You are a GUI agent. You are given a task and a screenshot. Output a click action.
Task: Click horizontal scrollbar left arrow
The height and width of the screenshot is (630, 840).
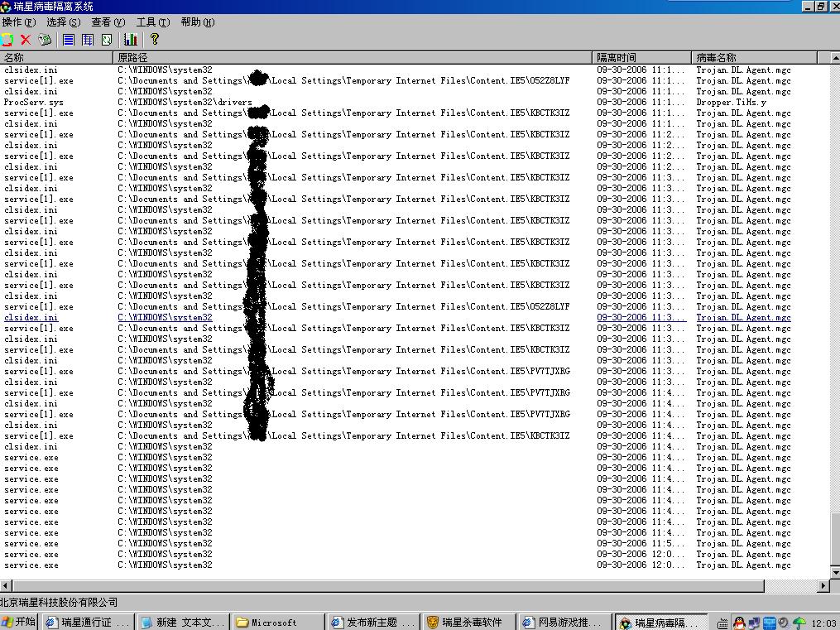6,585
